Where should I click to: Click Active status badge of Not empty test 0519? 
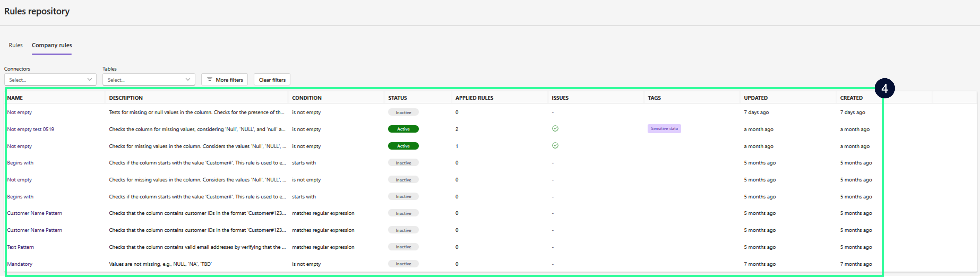click(x=403, y=129)
